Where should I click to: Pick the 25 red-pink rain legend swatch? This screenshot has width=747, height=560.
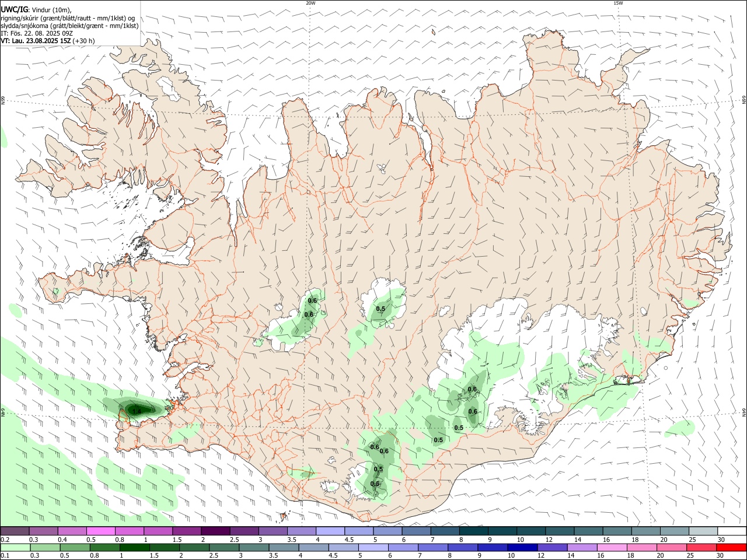pos(701,548)
